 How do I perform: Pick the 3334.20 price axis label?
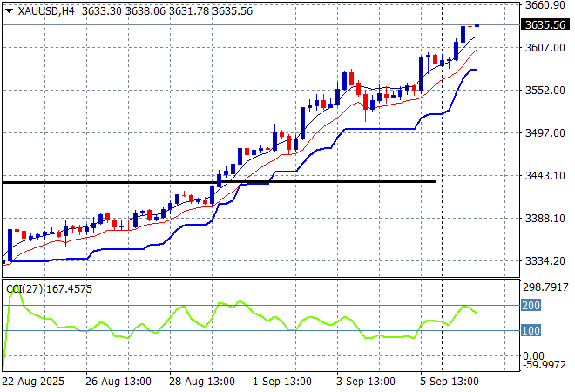click(545, 261)
